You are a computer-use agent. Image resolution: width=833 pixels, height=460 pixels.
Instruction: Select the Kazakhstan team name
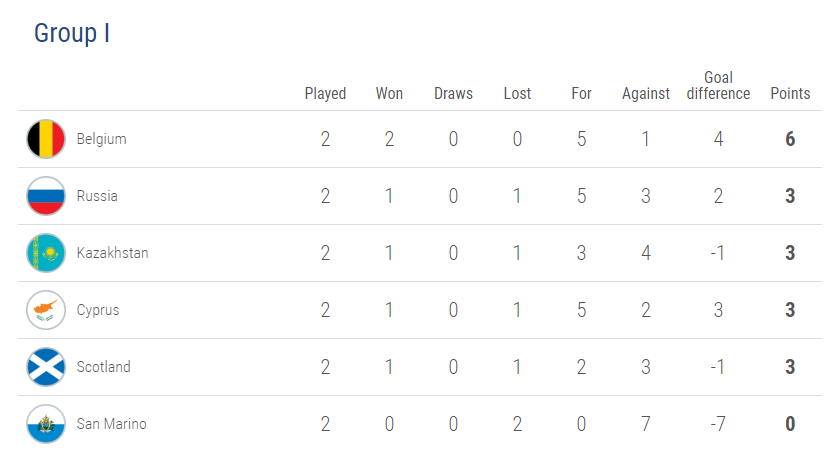click(x=113, y=253)
